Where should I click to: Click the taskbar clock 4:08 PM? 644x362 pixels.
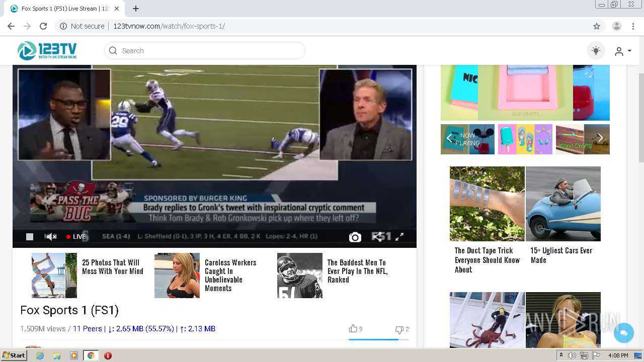tap(618, 355)
